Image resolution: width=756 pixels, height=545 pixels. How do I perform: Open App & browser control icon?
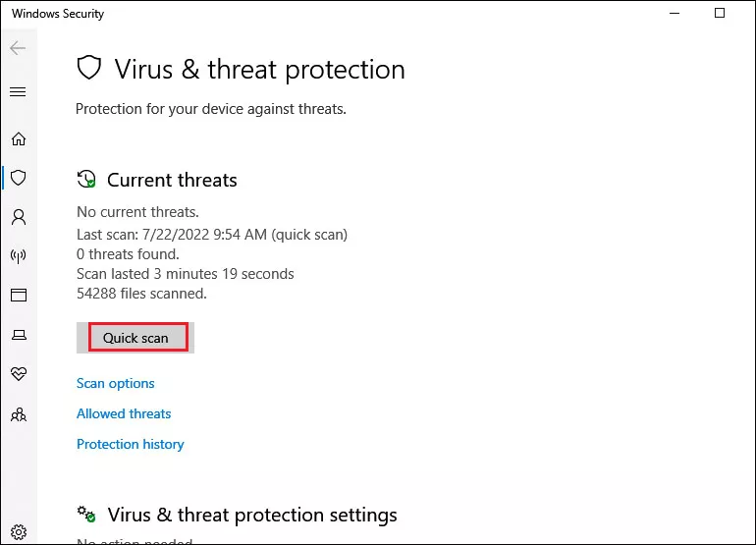pyautogui.click(x=19, y=295)
